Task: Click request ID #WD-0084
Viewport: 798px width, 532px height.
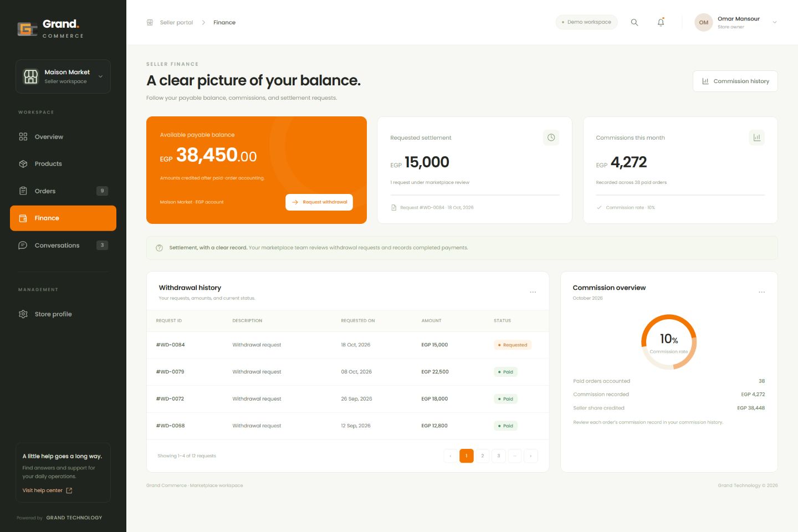Action: (171, 345)
